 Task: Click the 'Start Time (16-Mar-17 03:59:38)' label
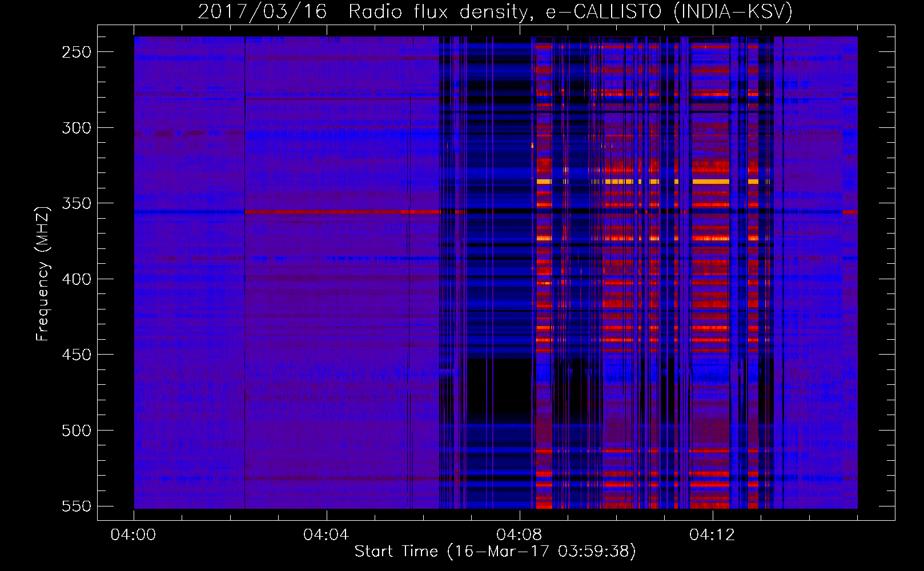point(495,552)
